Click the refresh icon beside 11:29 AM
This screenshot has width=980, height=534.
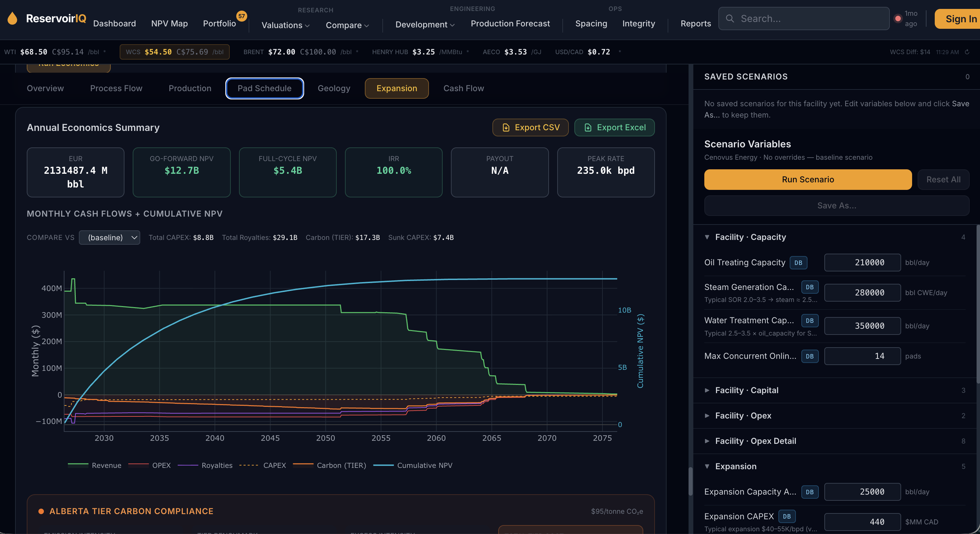[967, 52]
